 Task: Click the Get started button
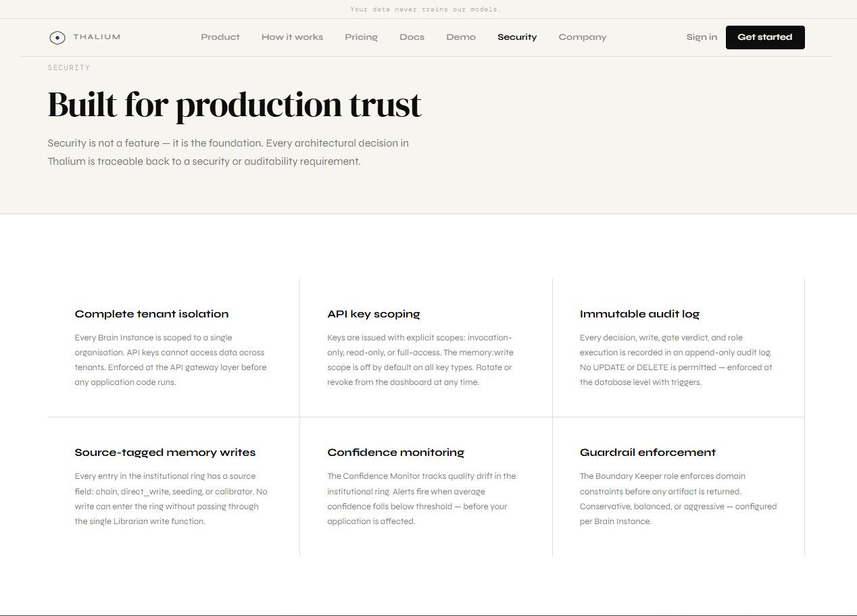765,37
